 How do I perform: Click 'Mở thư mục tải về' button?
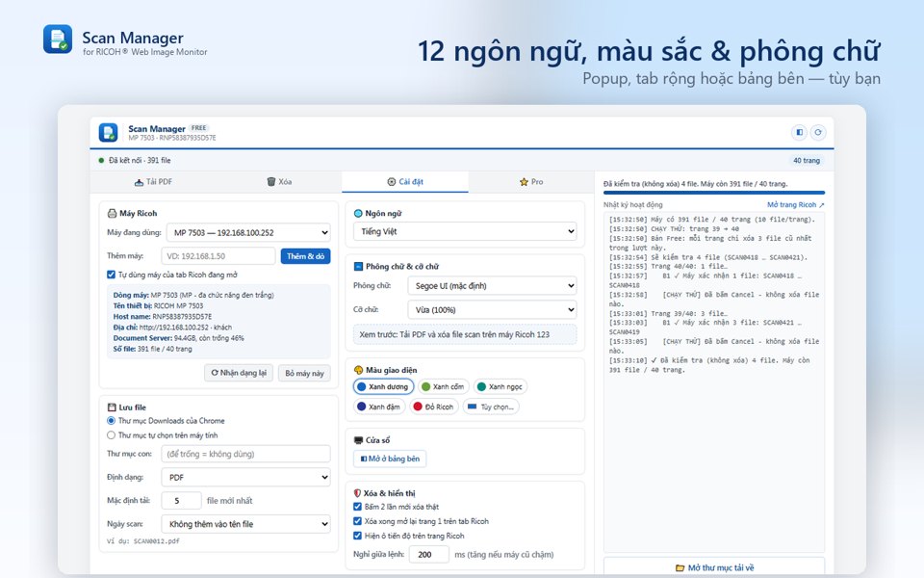pyautogui.click(x=714, y=567)
